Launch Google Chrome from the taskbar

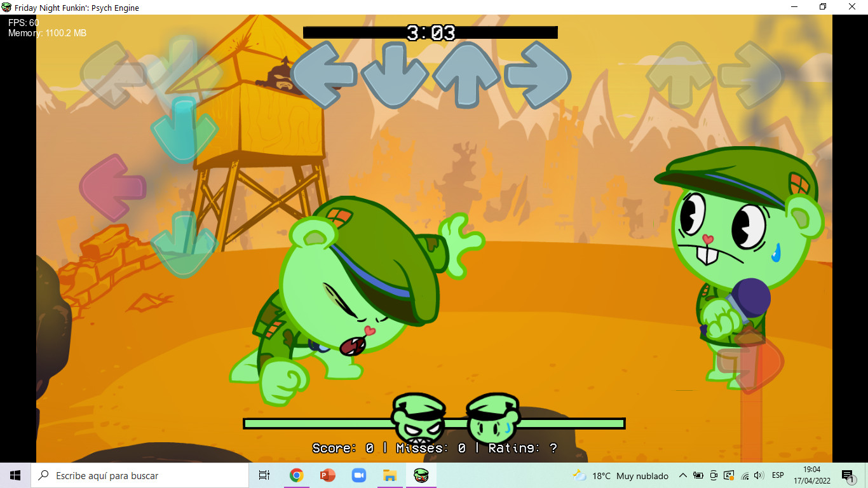point(297,475)
